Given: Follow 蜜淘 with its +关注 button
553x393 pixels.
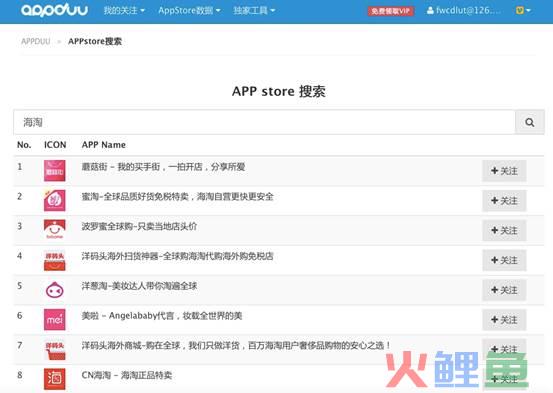Looking at the screenshot, I should (504, 200).
